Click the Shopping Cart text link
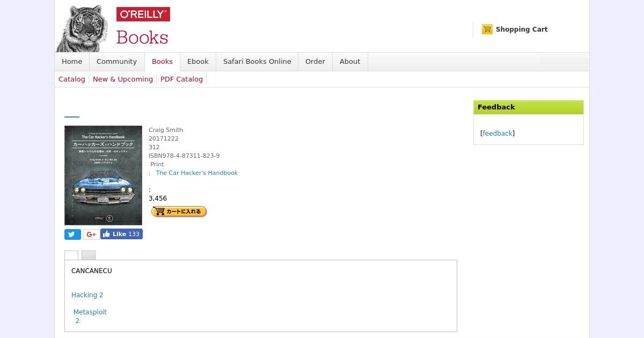 tap(522, 30)
